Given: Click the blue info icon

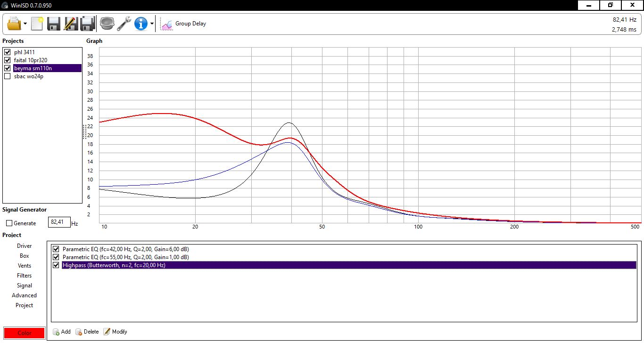Looking at the screenshot, I should pyautogui.click(x=141, y=23).
